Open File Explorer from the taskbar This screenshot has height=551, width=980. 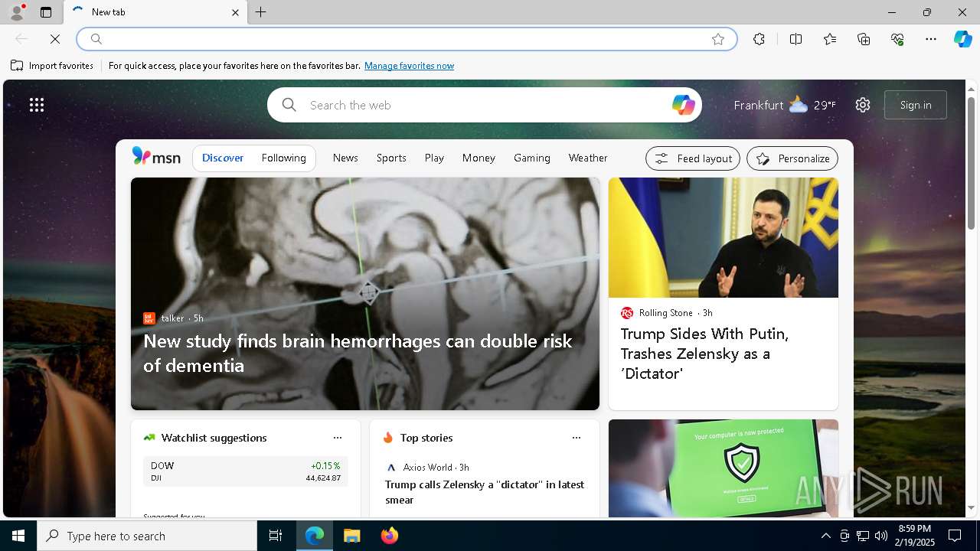pos(352,536)
